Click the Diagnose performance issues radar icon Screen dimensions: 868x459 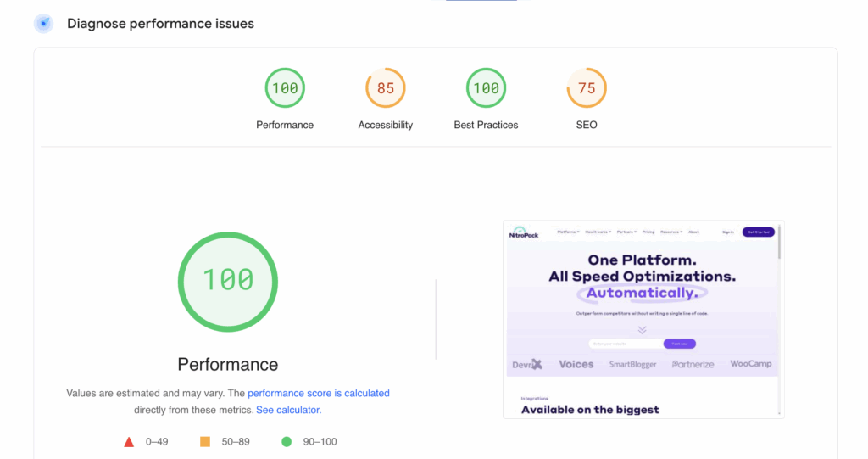[43, 23]
